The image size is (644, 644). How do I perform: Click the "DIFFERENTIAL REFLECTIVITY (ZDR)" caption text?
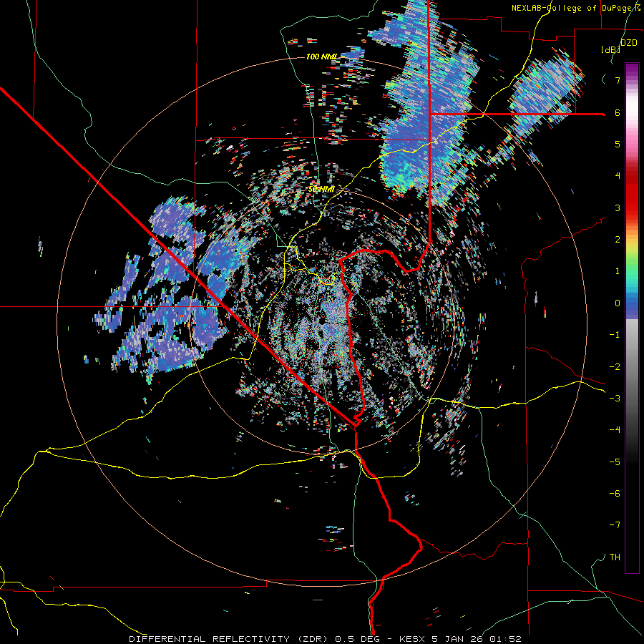230,639
